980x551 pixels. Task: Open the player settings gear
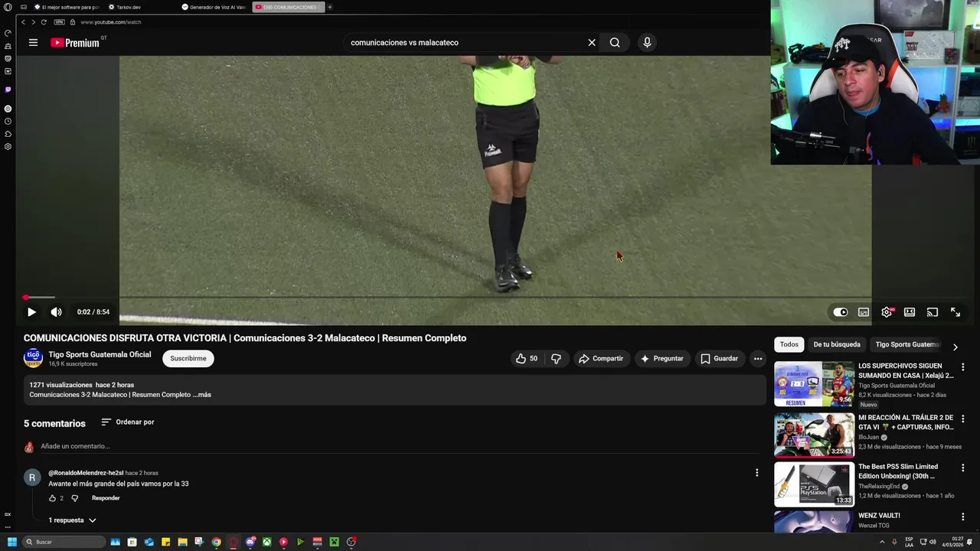(887, 312)
